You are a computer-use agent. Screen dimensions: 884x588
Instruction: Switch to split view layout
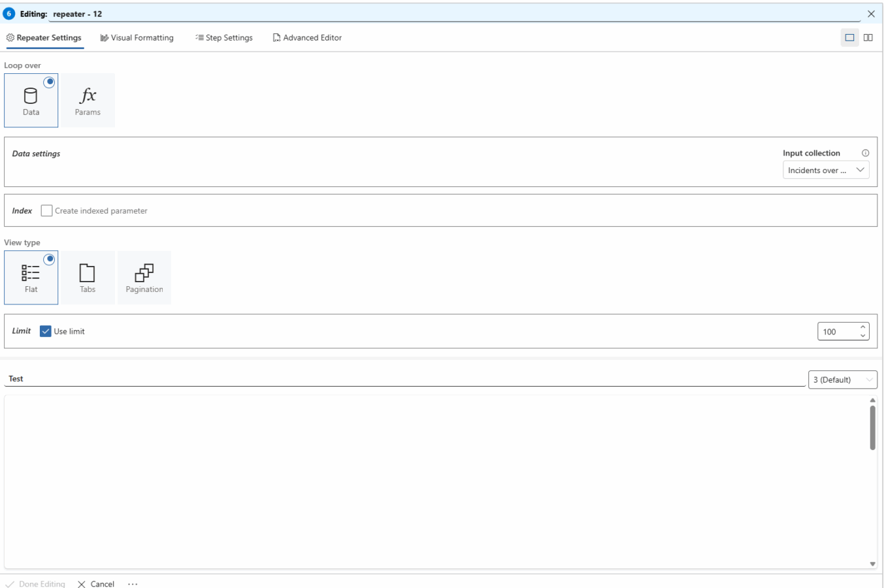pos(868,37)
